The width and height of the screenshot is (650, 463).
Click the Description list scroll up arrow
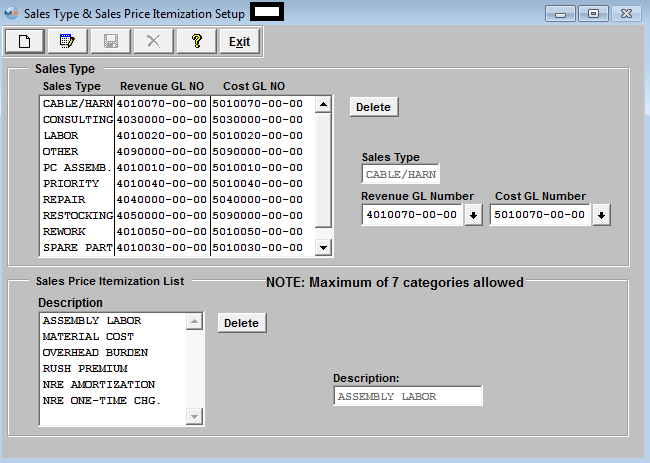click(194, 321)
